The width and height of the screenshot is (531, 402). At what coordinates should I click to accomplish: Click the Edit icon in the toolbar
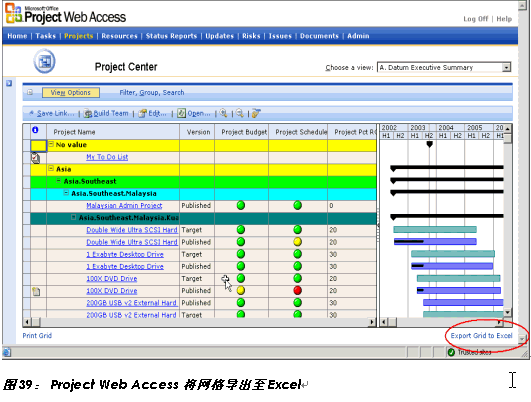(143, 113)
